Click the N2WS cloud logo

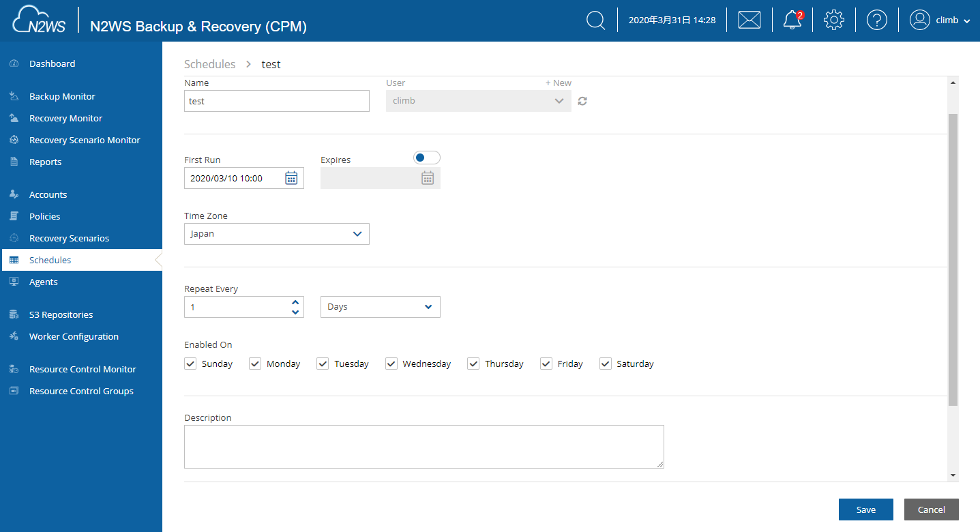click(x=39, y=20)
